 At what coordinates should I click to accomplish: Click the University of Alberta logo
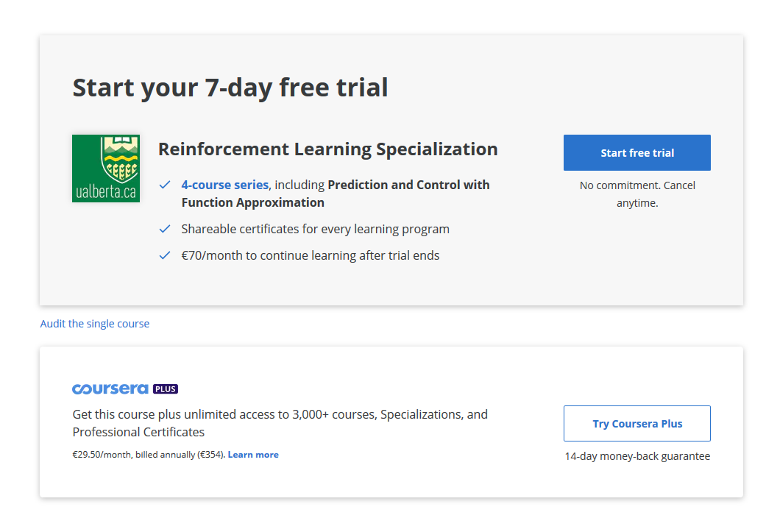[105, 169]
